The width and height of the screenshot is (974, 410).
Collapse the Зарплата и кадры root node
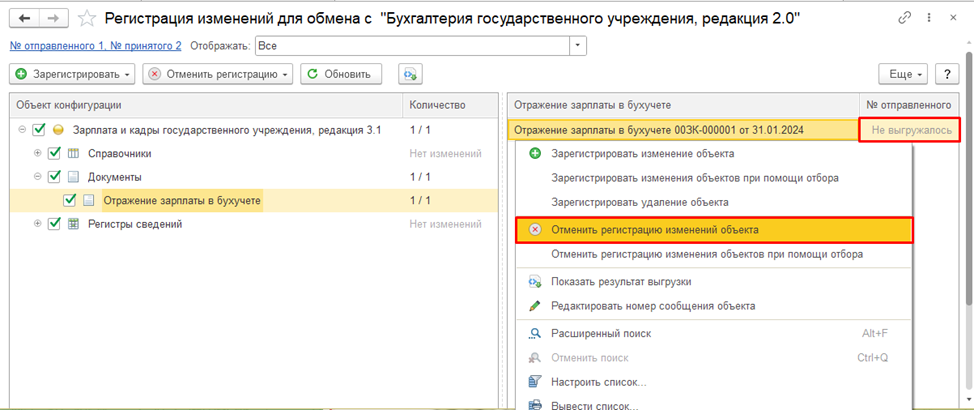pyautogui.click(x=22, y=130)
